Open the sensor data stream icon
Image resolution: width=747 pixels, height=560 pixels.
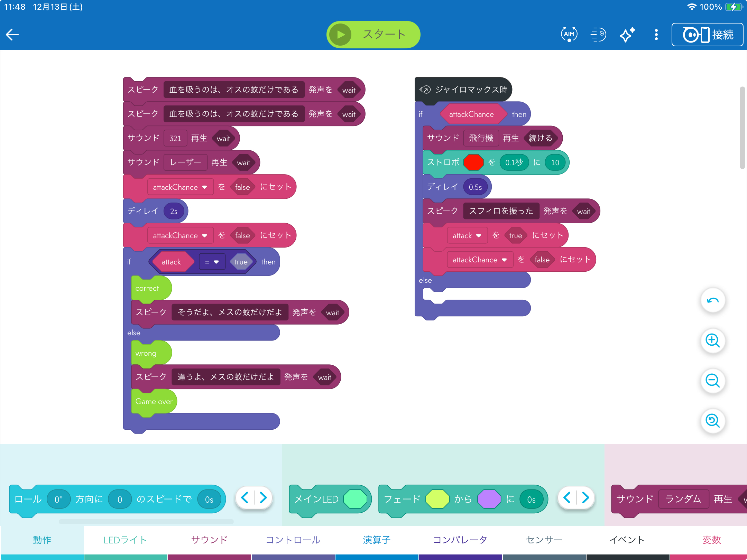(598, 35)
